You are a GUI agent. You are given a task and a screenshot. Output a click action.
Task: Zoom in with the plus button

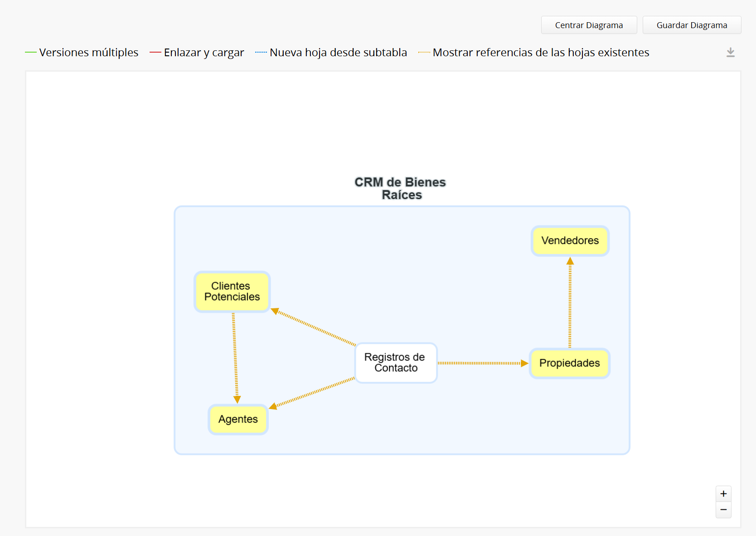[723, 494]
